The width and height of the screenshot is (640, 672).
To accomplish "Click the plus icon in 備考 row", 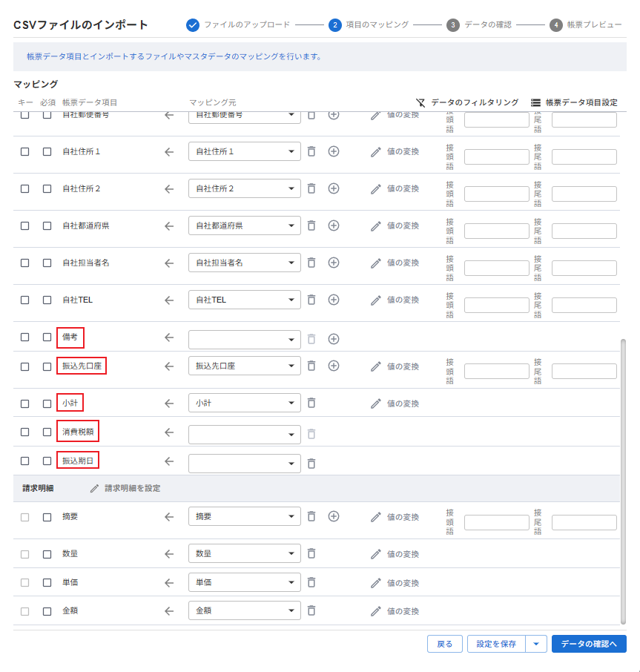I will (334, 338).
